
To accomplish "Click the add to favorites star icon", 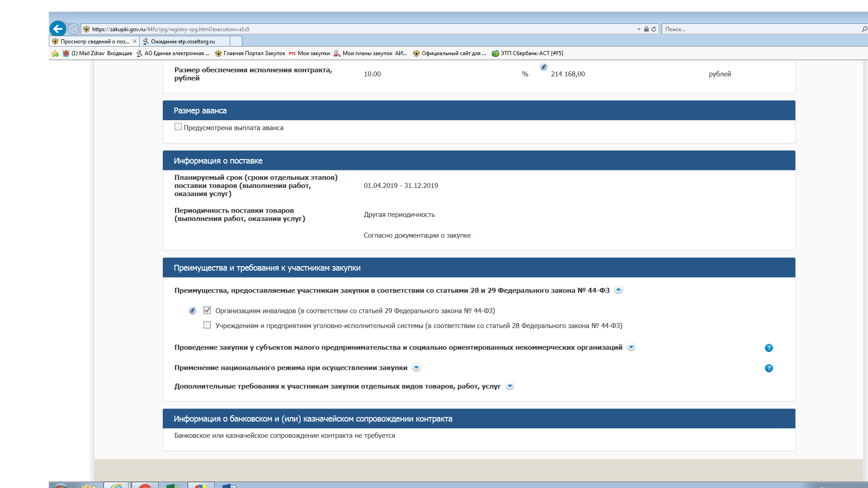I will tap(55, 53).
